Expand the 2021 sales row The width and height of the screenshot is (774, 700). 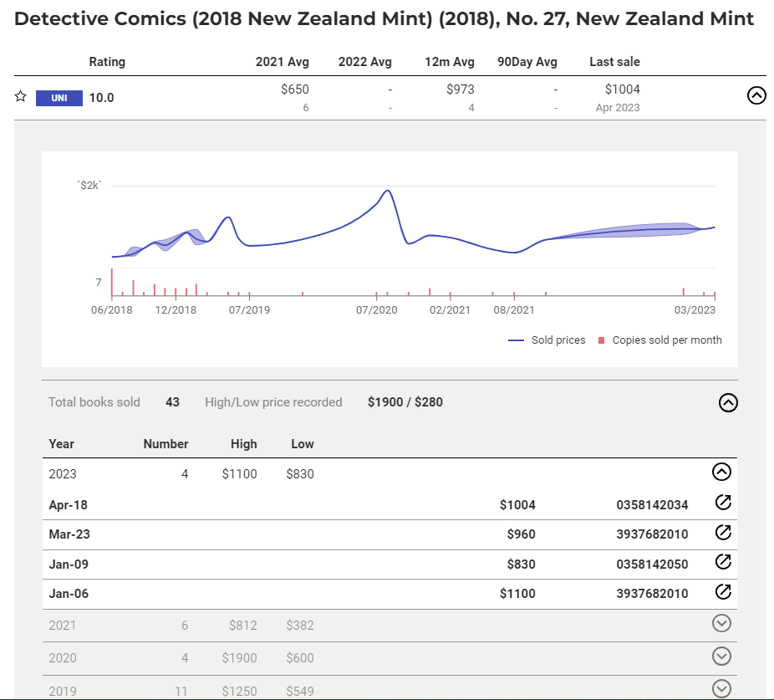(x=721, y=623)
